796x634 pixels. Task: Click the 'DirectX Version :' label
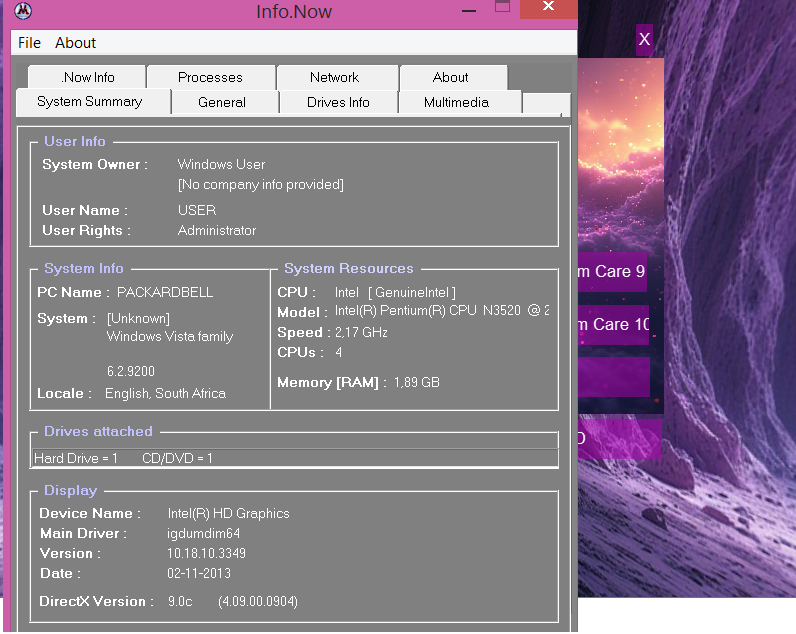coord(96,602)
